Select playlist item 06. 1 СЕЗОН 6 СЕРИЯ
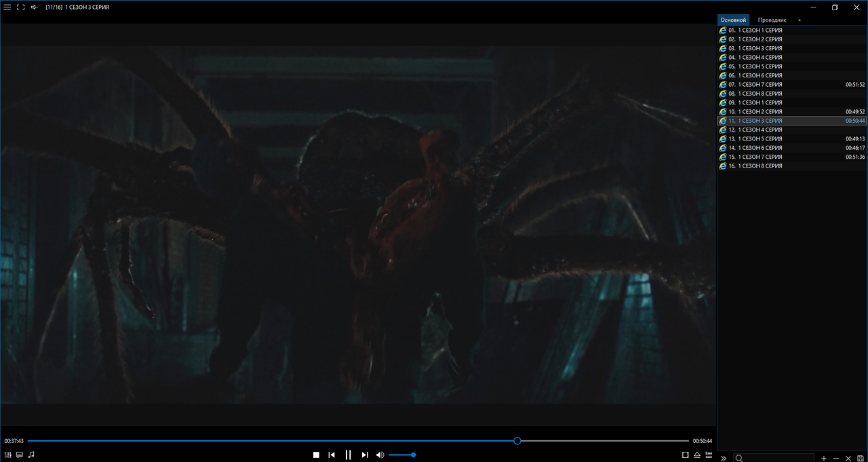868x462 pixels. coord(792,75)
